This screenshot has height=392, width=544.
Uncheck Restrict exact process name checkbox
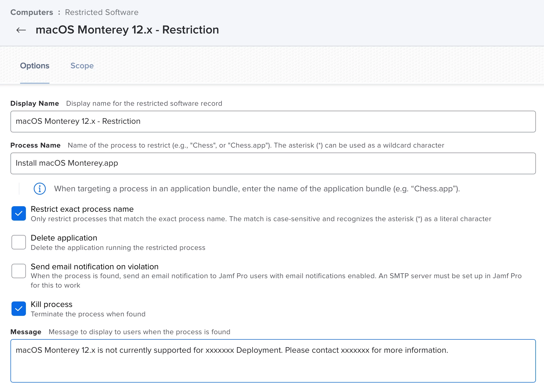(x=19, y=214)
